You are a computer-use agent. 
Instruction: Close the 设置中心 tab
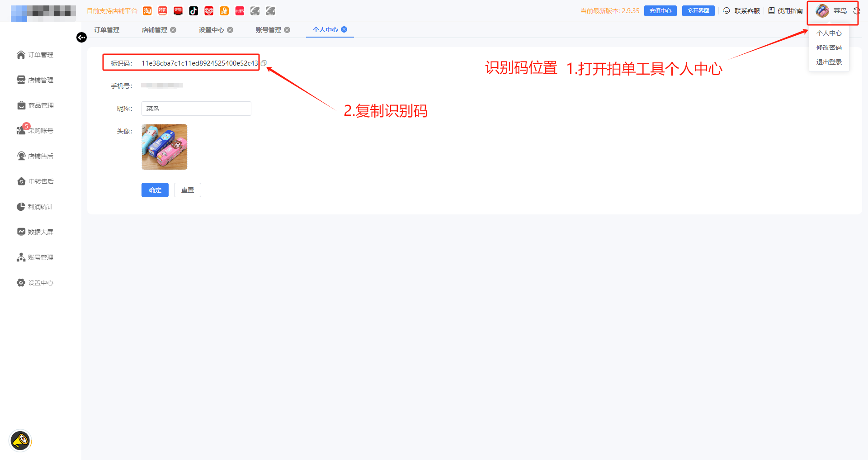pos(230,30)
